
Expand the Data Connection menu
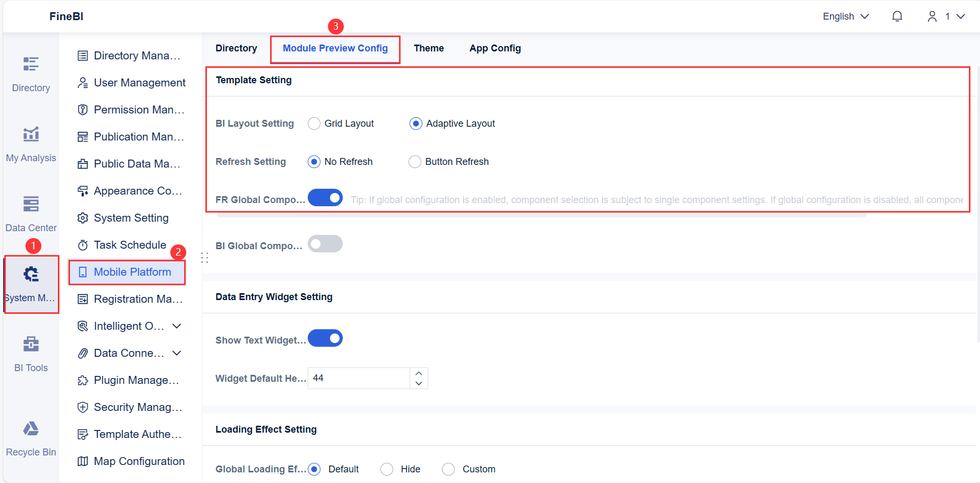click(x=132, y=353)
